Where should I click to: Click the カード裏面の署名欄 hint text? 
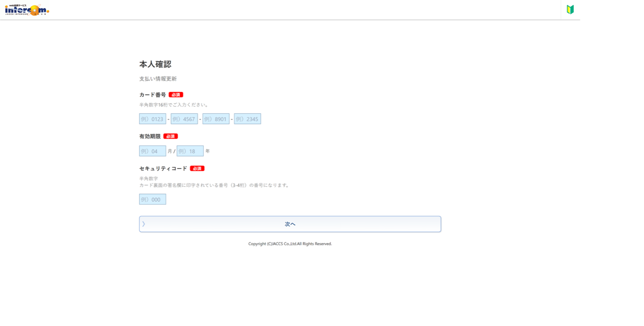[x=214, y=185]
